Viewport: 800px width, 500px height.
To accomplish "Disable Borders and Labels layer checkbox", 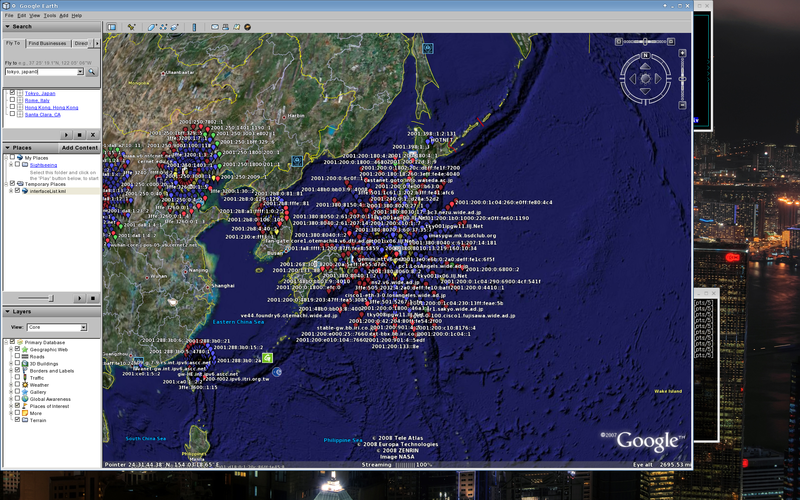I will (x=17, y=370).
